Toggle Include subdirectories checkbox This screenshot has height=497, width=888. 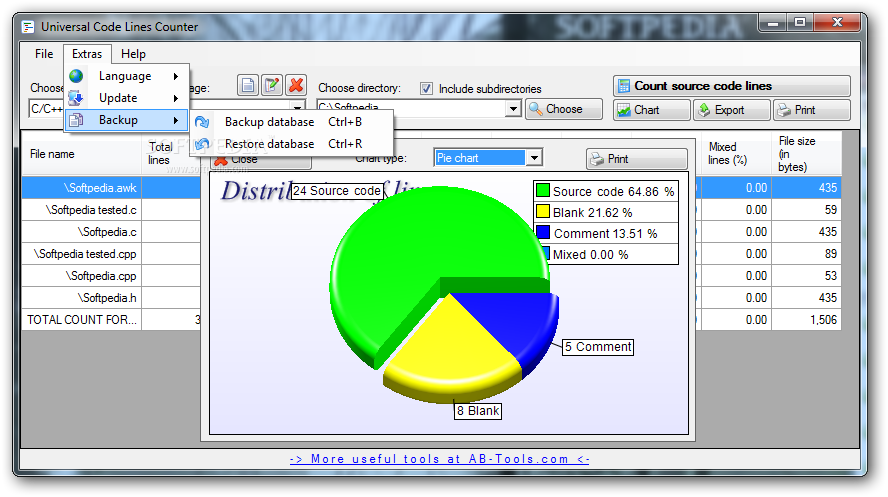[426, 88]
